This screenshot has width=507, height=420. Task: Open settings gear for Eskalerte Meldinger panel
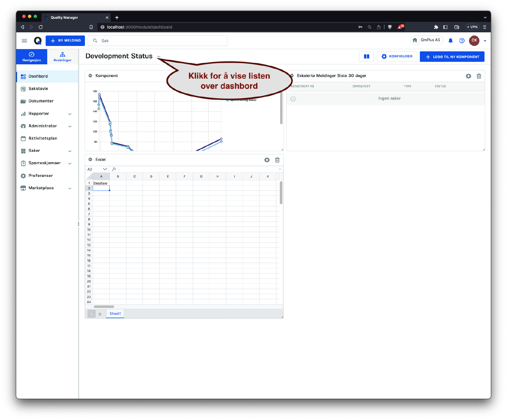click(468, 76)
